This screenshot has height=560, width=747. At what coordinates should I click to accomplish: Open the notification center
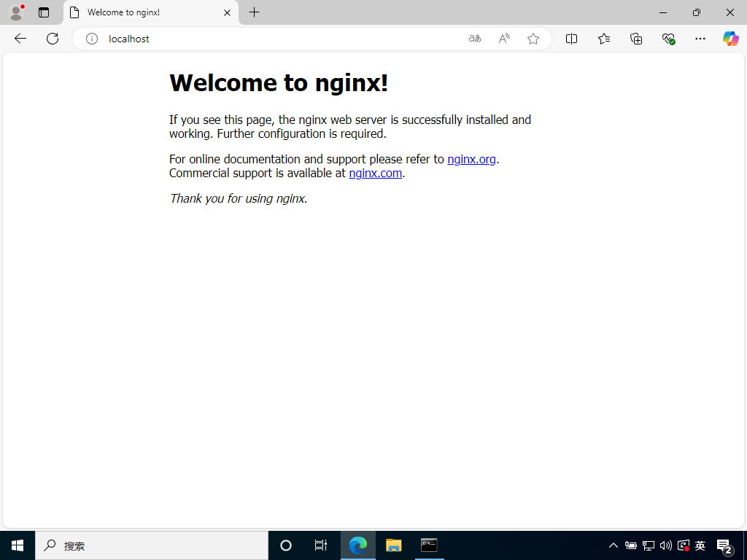(724, 546)
